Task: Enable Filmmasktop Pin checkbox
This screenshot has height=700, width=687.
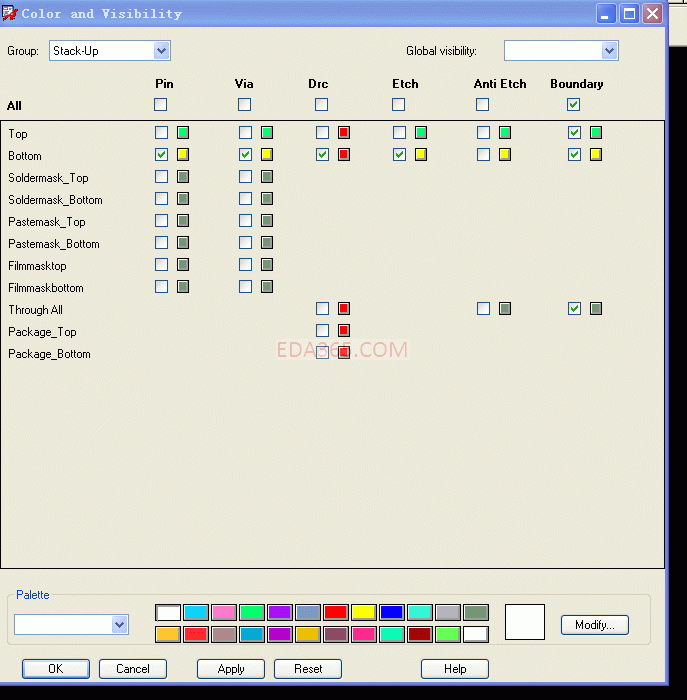Action: [x=162, y=264]
